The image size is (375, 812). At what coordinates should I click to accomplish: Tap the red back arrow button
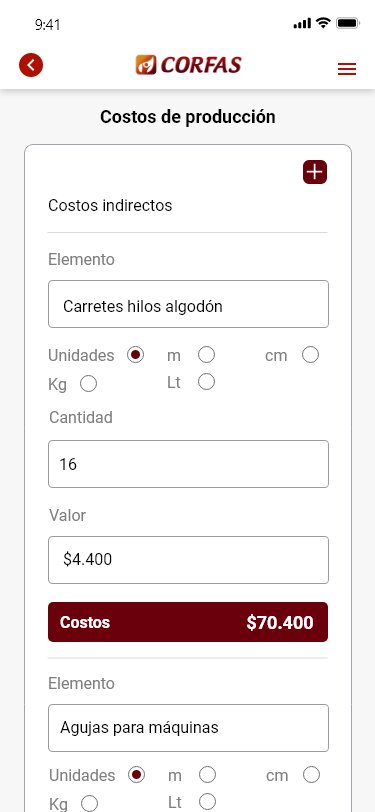(x=31, y=65)
